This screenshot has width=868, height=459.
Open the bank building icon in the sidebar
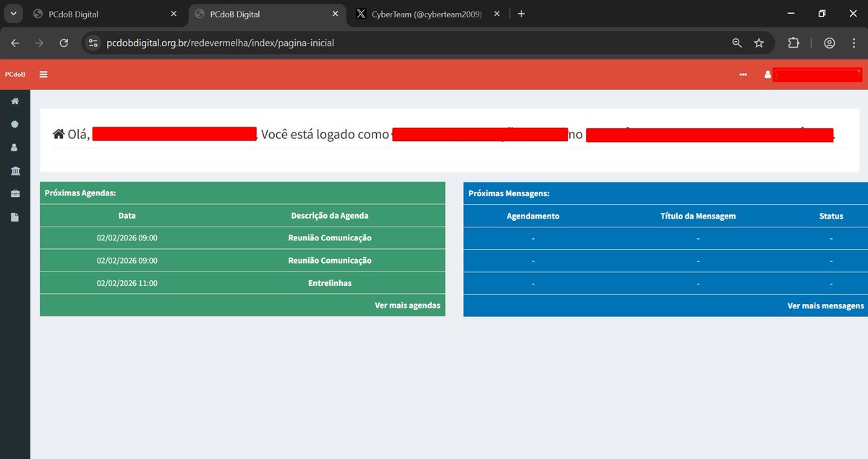tap(15, 171)
